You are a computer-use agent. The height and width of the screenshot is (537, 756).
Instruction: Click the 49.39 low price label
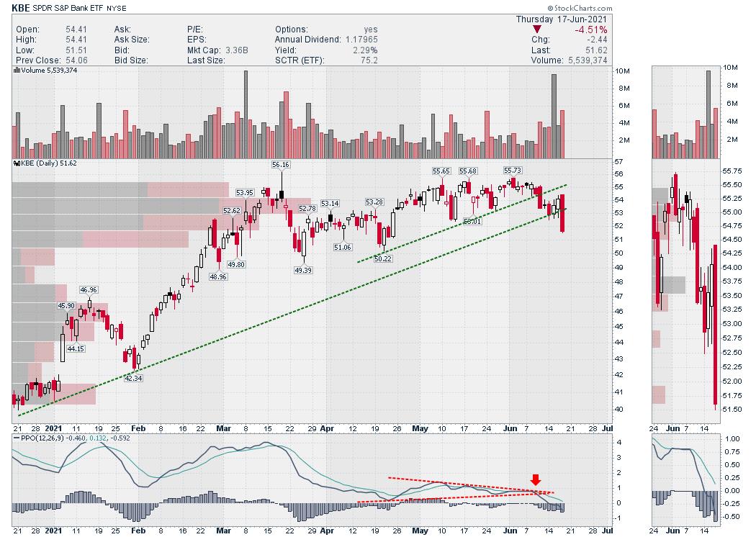pos(303,271)
